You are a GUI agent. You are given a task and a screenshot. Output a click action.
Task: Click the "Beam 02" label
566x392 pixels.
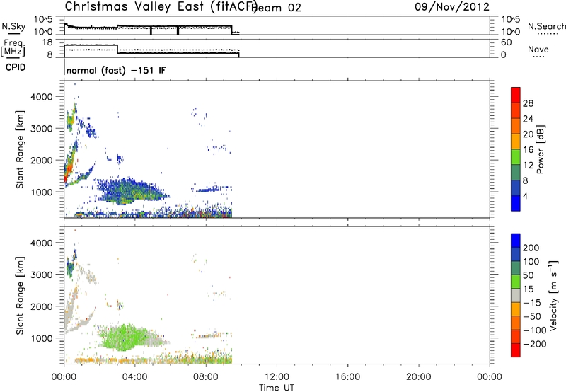click(277, 7)
